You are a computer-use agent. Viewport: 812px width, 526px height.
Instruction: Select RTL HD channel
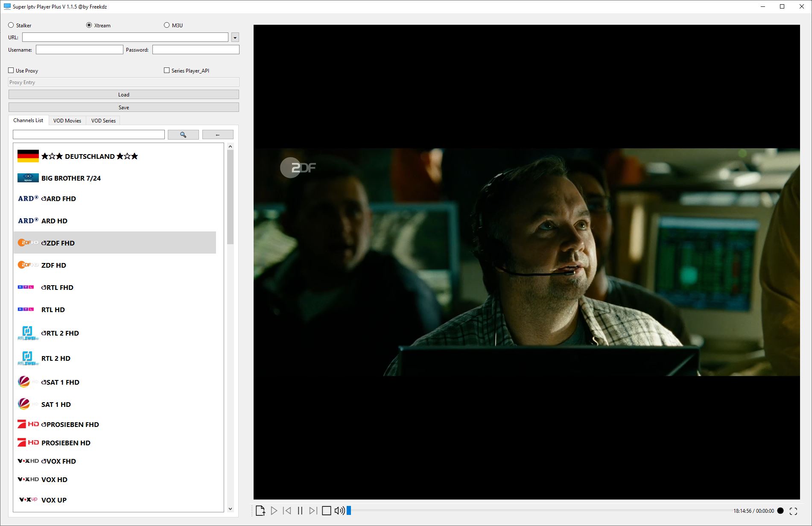tap(115, 310)
